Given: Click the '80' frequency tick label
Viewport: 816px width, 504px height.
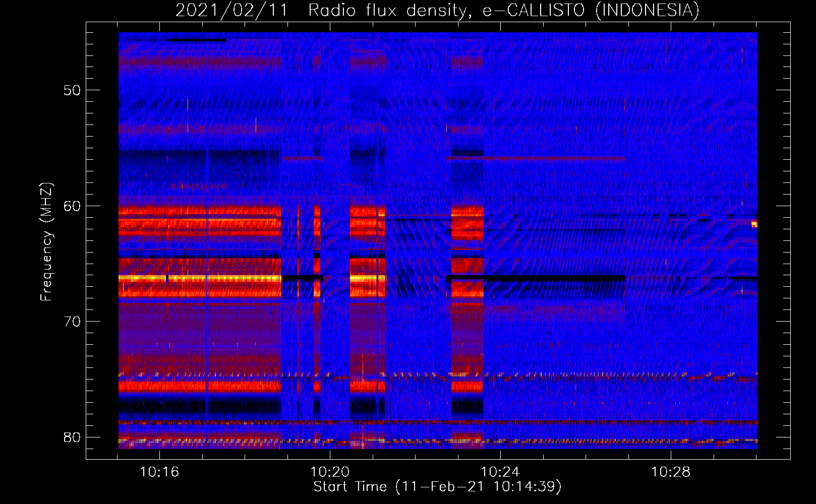Looking at the screenshot, I should [x=72, y=437].
